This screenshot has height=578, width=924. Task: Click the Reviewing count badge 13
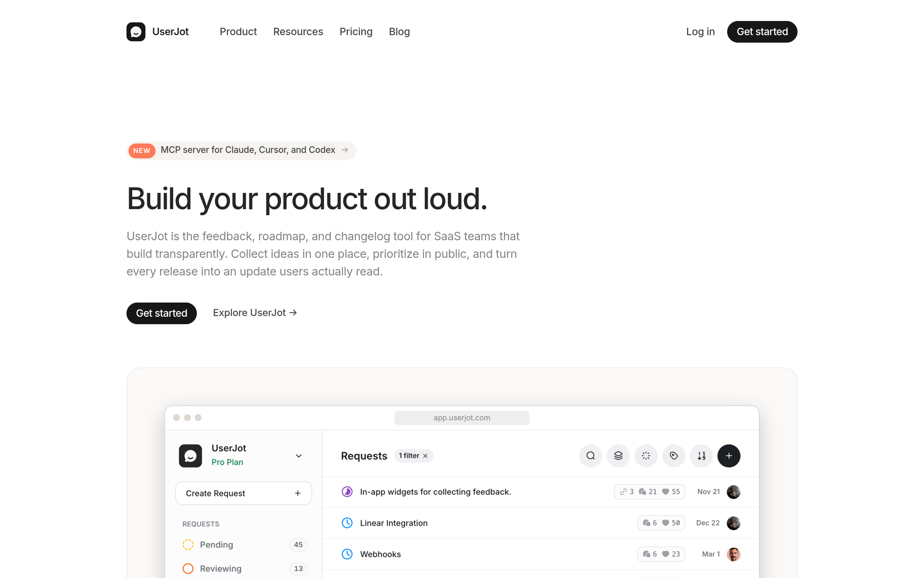pos(298,568)
